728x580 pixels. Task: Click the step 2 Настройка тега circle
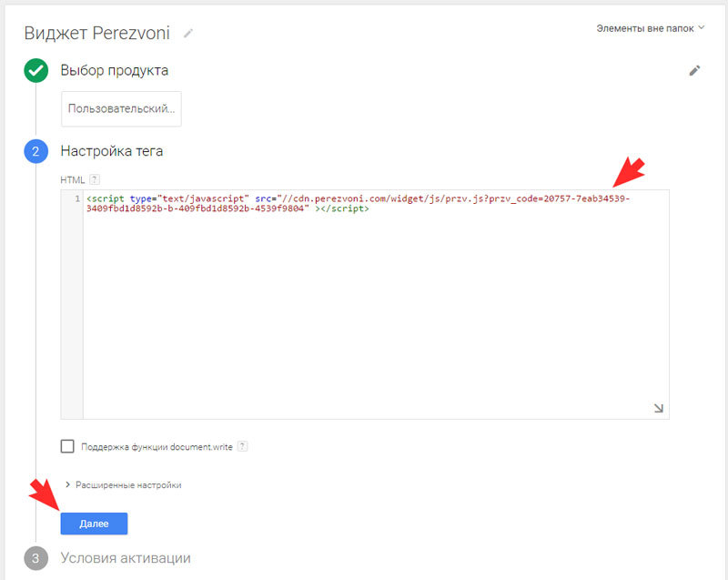(x=35, y=151)
